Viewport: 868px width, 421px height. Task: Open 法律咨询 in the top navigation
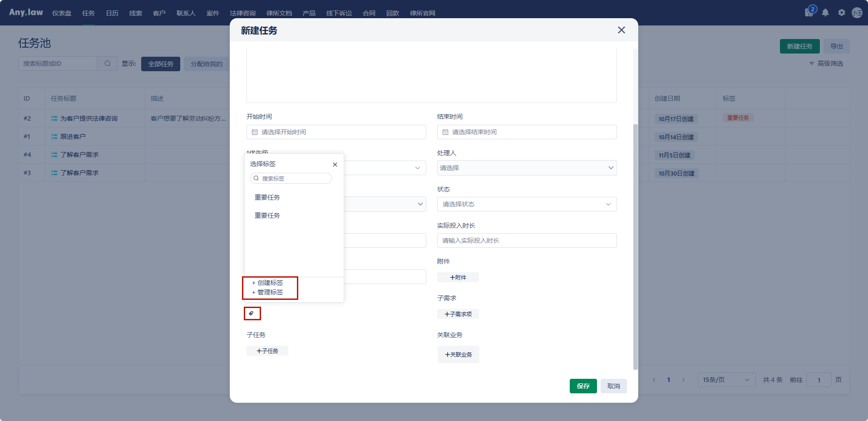pyautogui.click(x=243, y=13)
